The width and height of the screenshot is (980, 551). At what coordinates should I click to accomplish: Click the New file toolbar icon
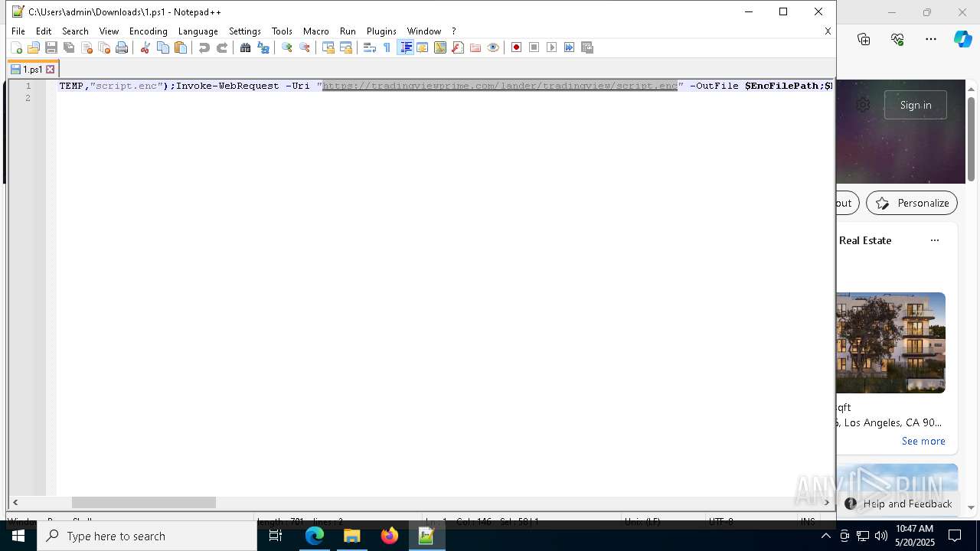coord(16,47)
